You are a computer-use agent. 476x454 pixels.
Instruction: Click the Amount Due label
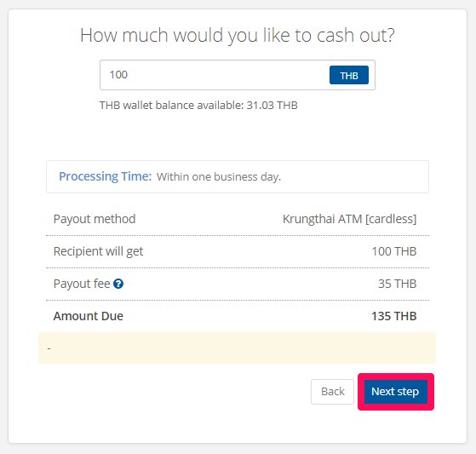click(89, 316)
